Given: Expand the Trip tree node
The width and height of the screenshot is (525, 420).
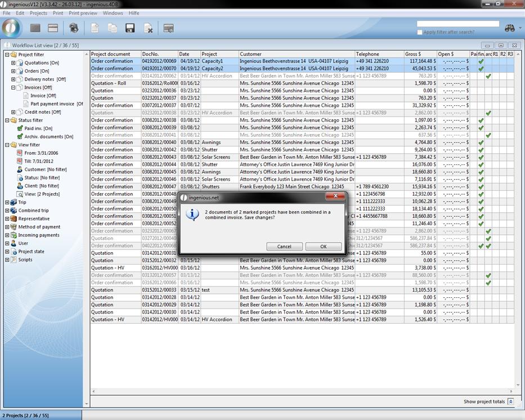Looking at the screenshot, I should [7, 202].
